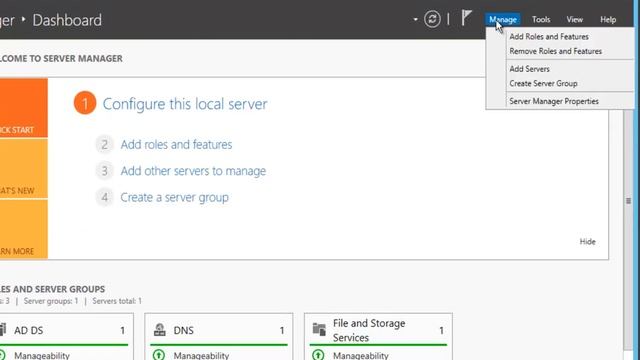Click the File and Storage Services icon
640x360 pixels.
pyautogui.click(x=319, y=329)
